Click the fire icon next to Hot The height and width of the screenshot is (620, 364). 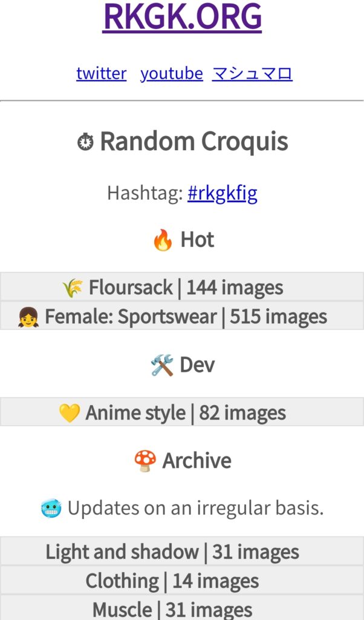coord(163,240)
